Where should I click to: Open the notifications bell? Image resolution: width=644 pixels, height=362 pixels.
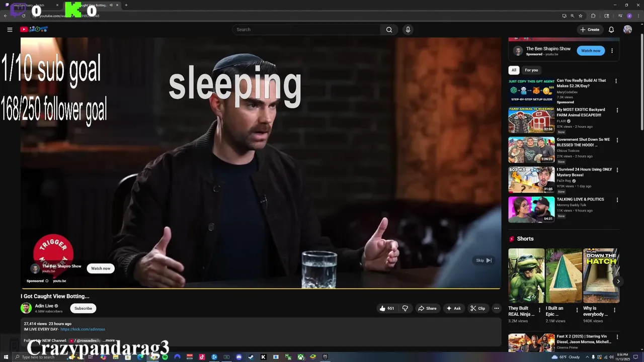(611, 30)
